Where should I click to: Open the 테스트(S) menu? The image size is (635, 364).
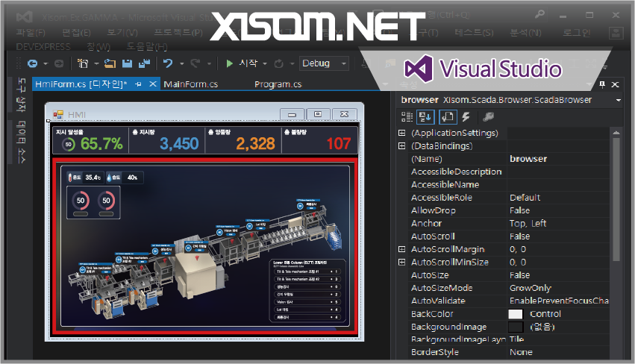(475, 32)
